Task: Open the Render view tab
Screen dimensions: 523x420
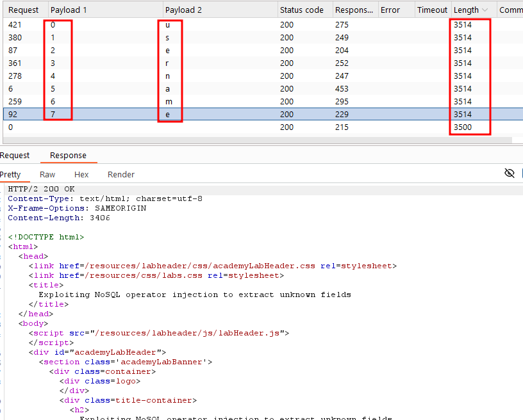Action: click(x=121, y=175)
